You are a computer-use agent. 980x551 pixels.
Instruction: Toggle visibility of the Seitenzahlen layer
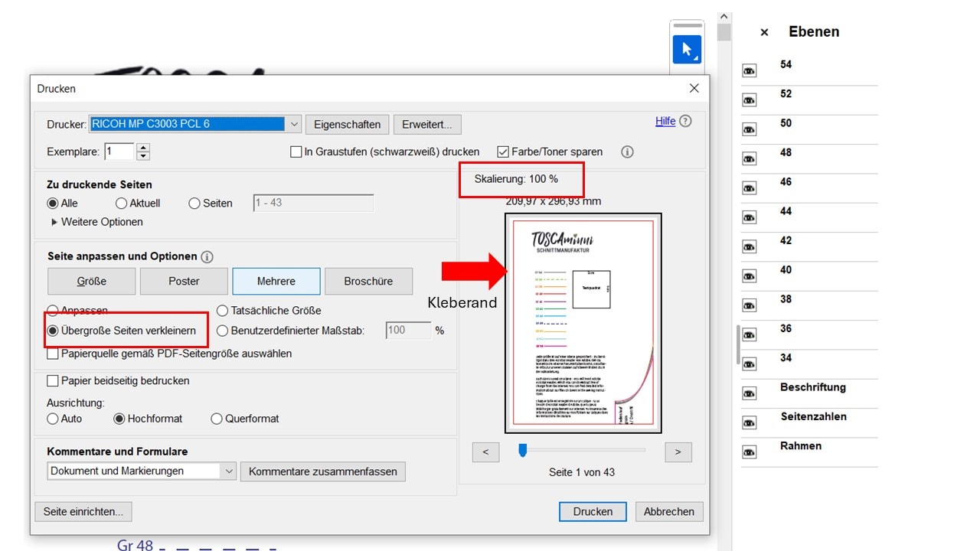click(x=749, y=422)
